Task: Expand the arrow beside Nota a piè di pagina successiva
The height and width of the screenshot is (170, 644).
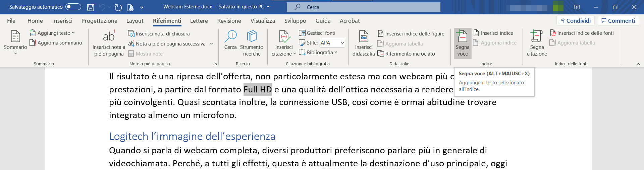Action: (211, 44)
